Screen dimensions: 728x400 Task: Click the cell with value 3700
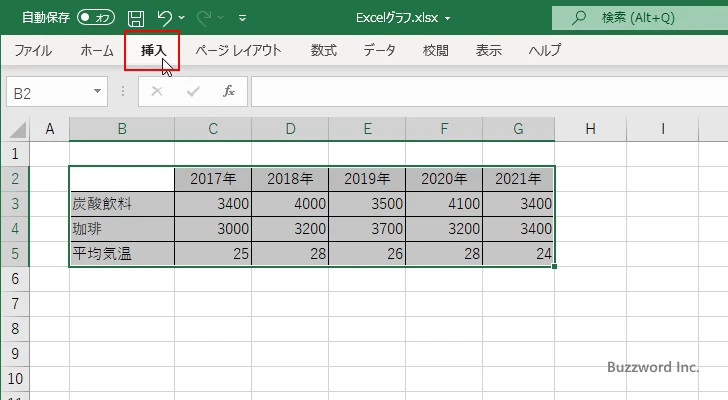(x=367, y=229)
